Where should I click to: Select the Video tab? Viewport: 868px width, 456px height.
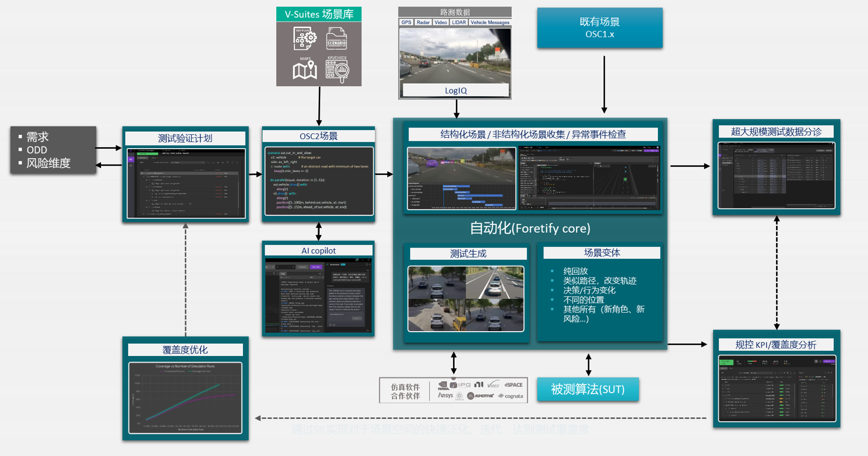440,22
